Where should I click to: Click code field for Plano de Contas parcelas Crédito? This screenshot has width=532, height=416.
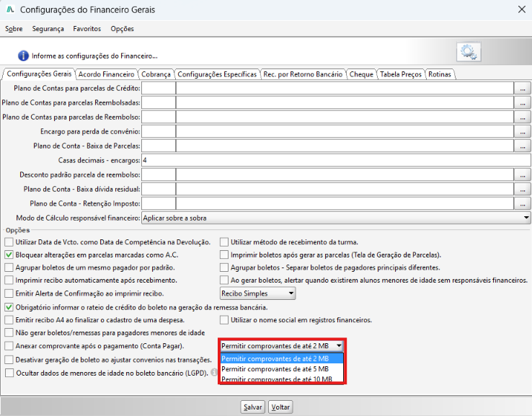(x=159, y=89)
